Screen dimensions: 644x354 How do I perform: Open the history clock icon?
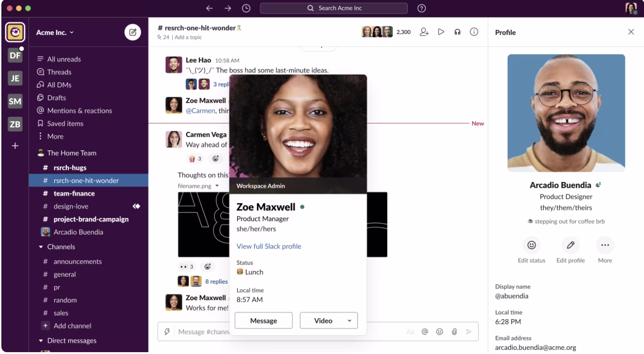pos(246,8)
